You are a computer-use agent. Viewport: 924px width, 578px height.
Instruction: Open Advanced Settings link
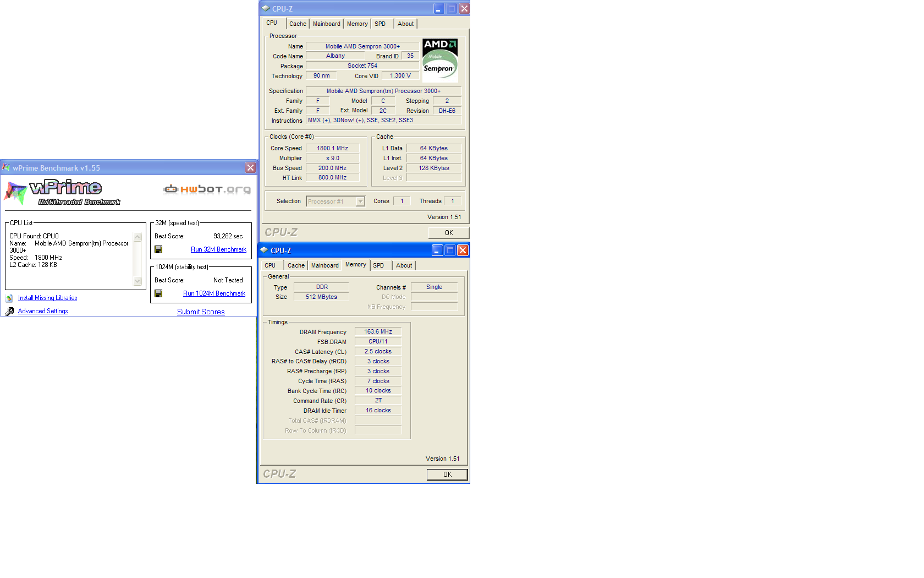tap(43, 311)
